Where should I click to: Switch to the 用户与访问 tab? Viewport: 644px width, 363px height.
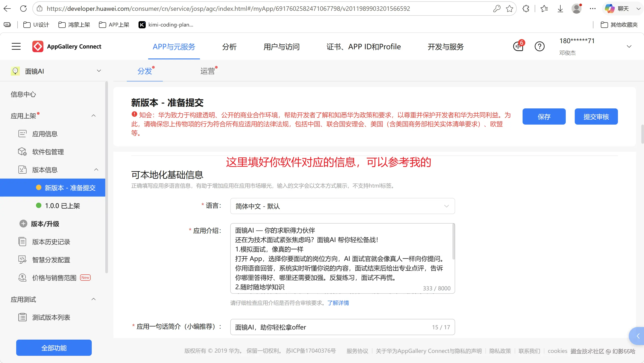click(282, 47)
